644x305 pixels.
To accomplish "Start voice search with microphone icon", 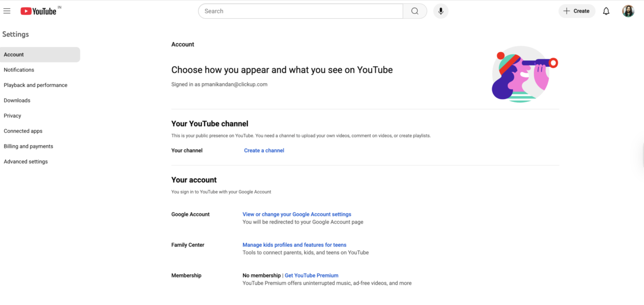I will pyautogui.click(x=441, y=11).
